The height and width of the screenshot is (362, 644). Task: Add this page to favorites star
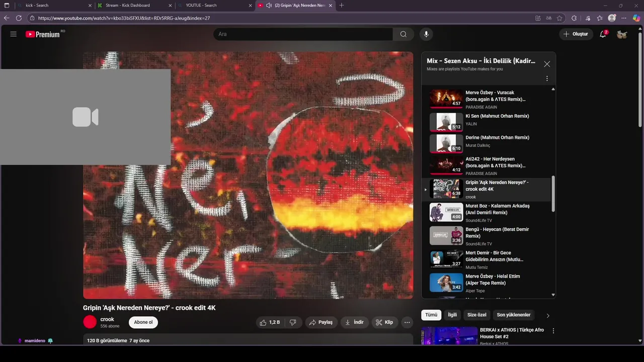pyautogui.click(x=559, y=18)
